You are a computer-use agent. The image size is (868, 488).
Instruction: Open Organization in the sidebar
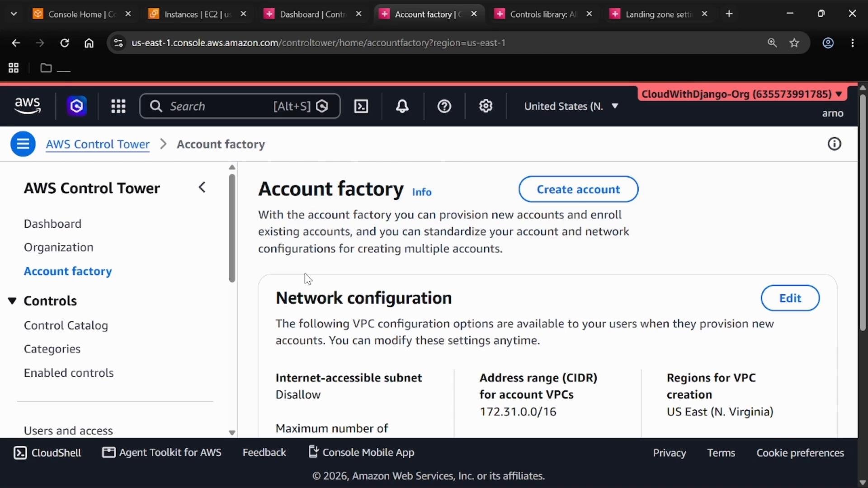[x=59, y=247]
